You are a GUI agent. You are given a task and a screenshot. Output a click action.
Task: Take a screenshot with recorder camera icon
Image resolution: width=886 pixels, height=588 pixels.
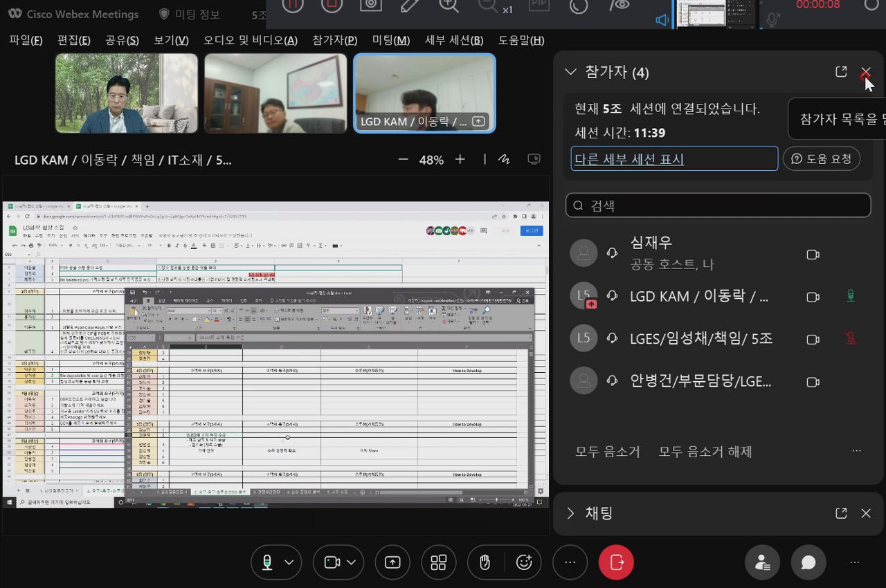click(x=371, y=4)
